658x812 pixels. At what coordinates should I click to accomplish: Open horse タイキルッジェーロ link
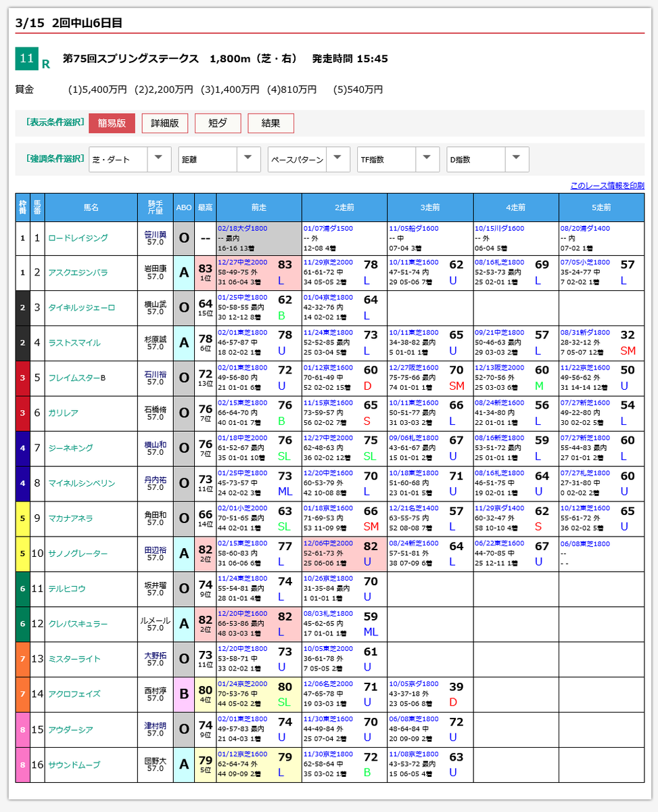[x=82, y=308]
